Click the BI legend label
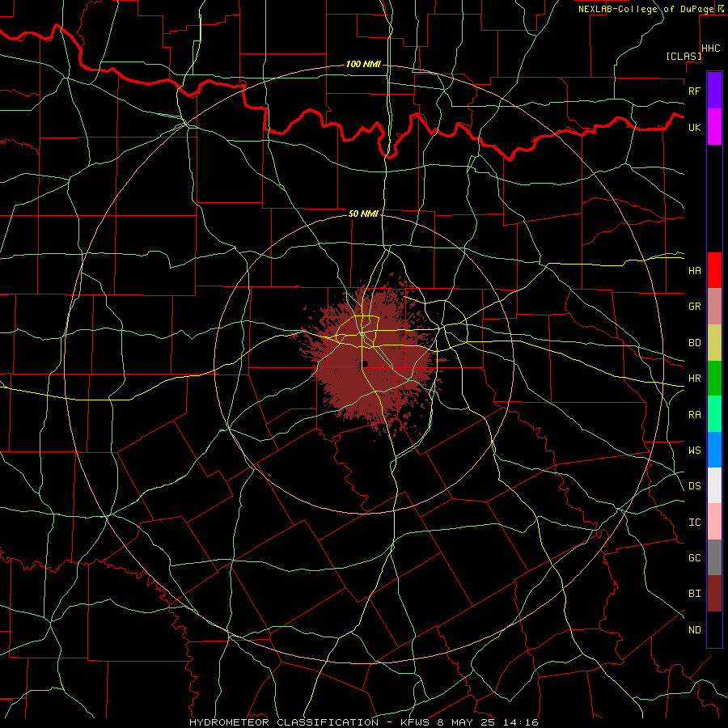This screenshot has height=728, width=728. [694, 594]
